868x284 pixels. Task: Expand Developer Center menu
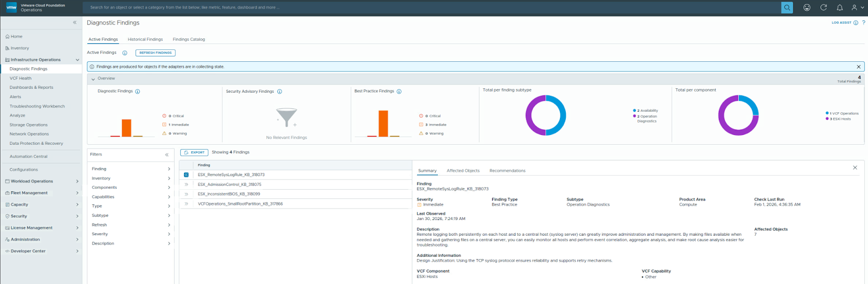coord(78,251)
